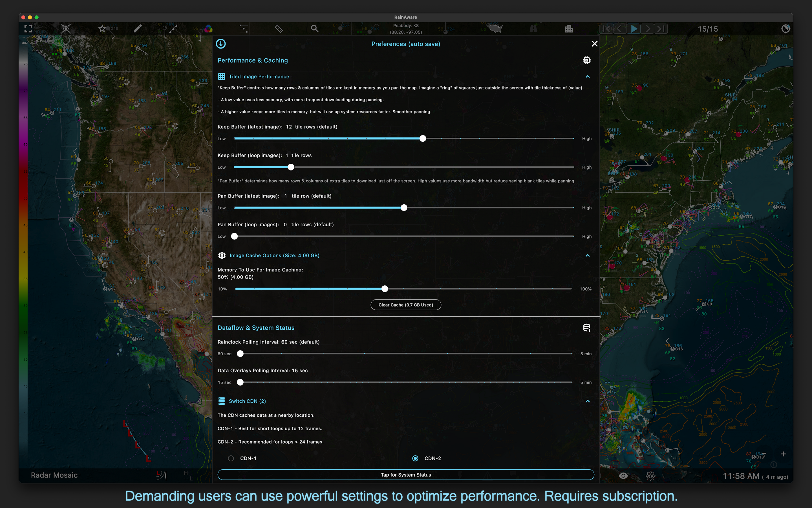Open the sliders settings icon in toolbar
Screen dimensions: 812x508
(244, 29)
